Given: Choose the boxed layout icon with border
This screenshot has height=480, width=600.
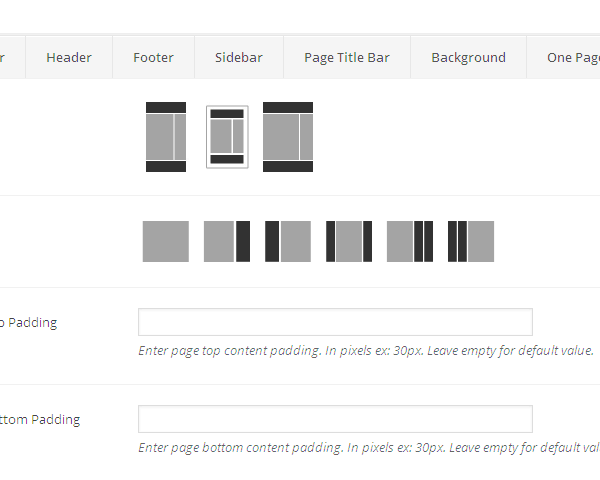Looking at the screenshot, I should pos(227,137).
